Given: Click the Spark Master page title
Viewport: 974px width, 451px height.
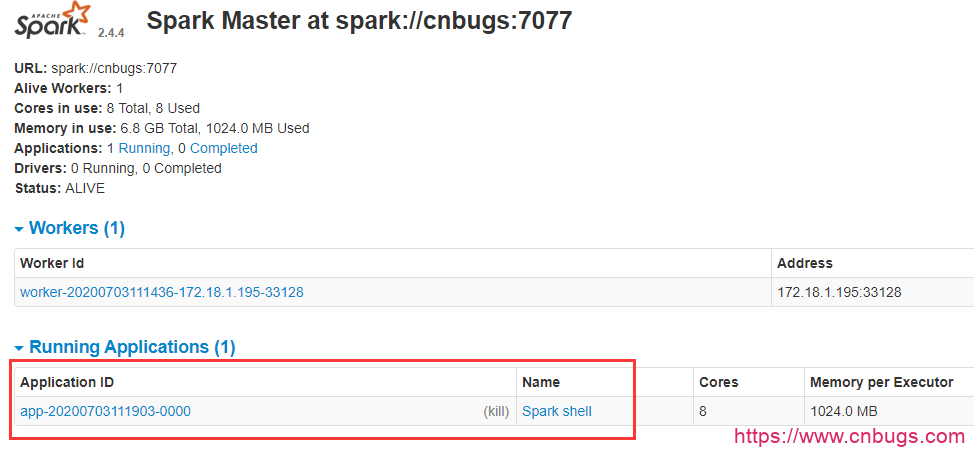Looking at the screenshot, I should pyautogui.click(x=359, y=20).
